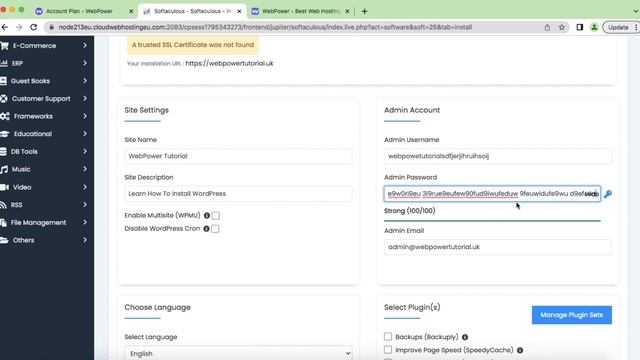
Task: Enable Multisite (WPMU) checkbox
Action: click(x=216, y=216)
